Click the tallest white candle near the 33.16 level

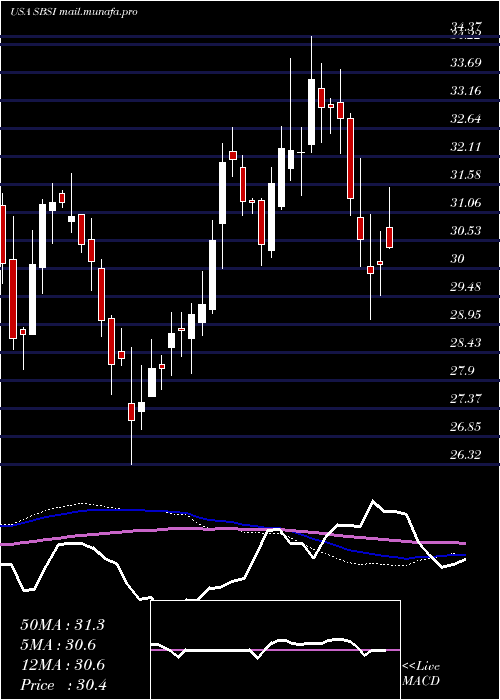(311, 112)
